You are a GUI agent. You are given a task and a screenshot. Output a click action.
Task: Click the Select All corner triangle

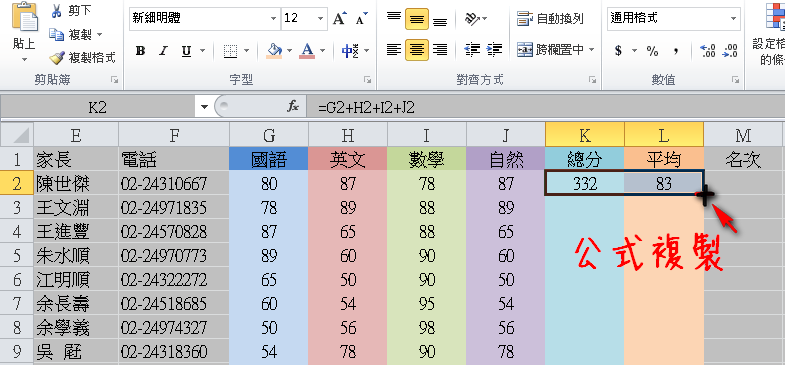17,134
